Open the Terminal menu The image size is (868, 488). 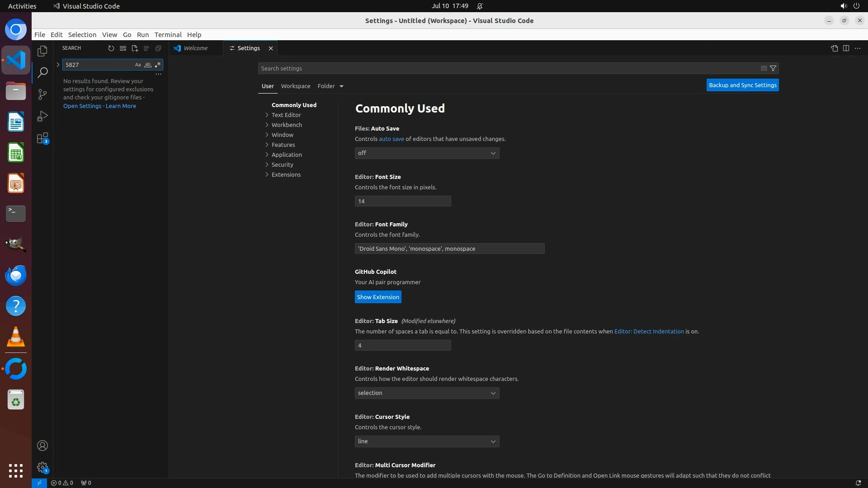click(168, 35)
